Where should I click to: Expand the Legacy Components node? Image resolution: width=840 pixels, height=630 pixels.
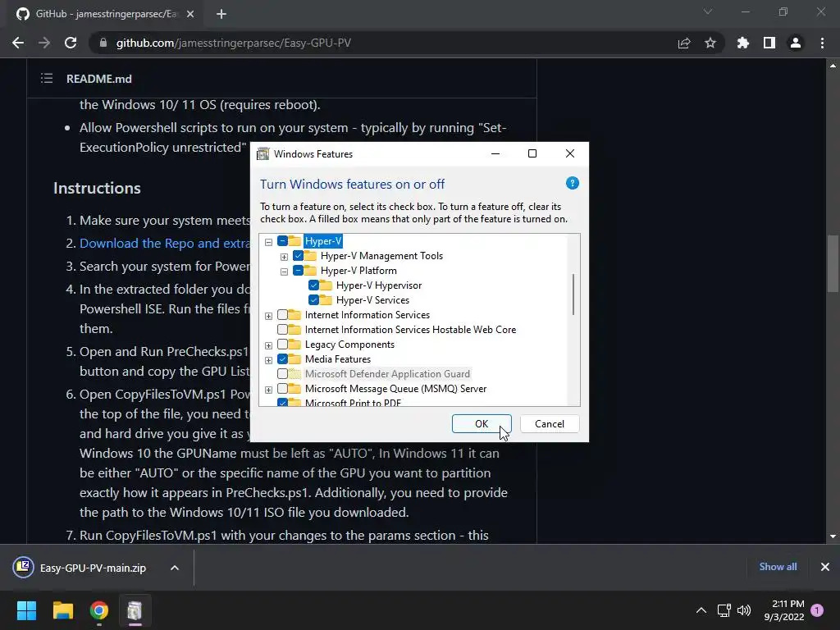[x=268, y=345]
